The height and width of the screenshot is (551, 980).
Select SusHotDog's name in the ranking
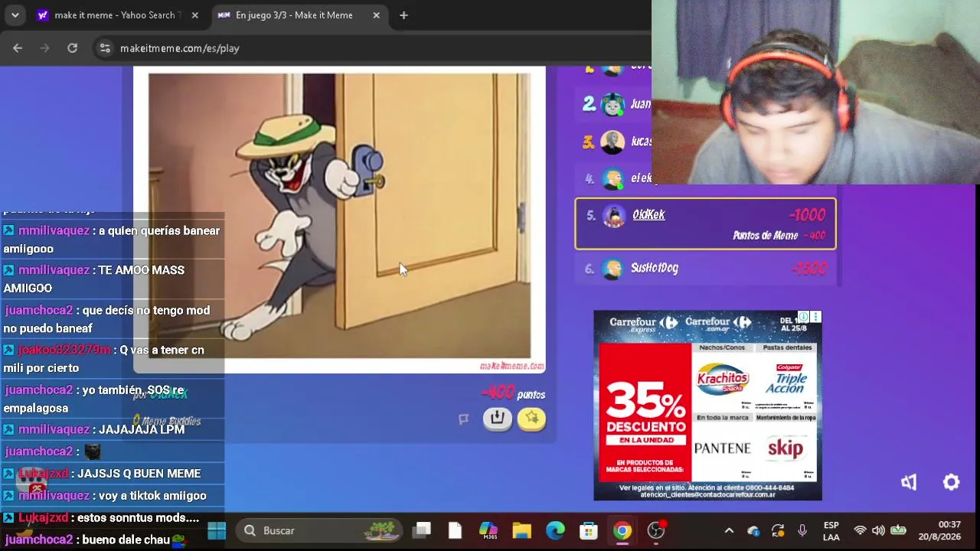coord(655,268)
